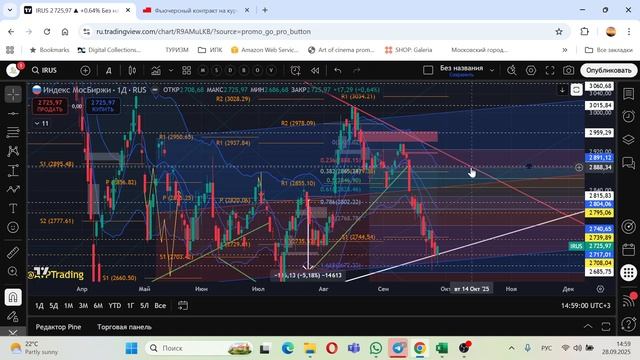Image resolution: width=640 pixels, height=360 pixels.
Task: Click the add symbol to compare plus icon
Action: click(x=85, y=70)
